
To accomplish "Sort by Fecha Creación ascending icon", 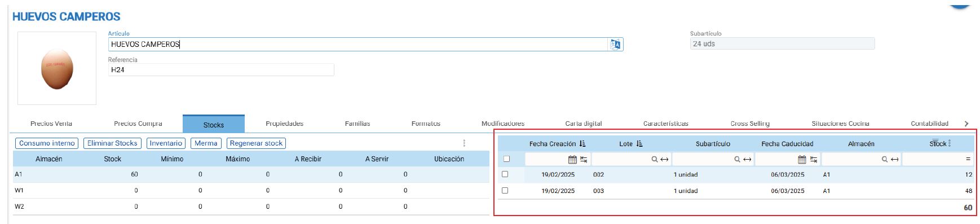I will (x=582, y=144).
